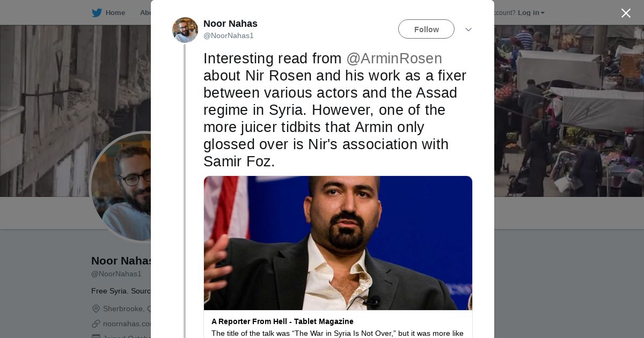Open the @ArminRosen mention link
Image resolution: width=644 pixels, height=338 pixels.
394,58
